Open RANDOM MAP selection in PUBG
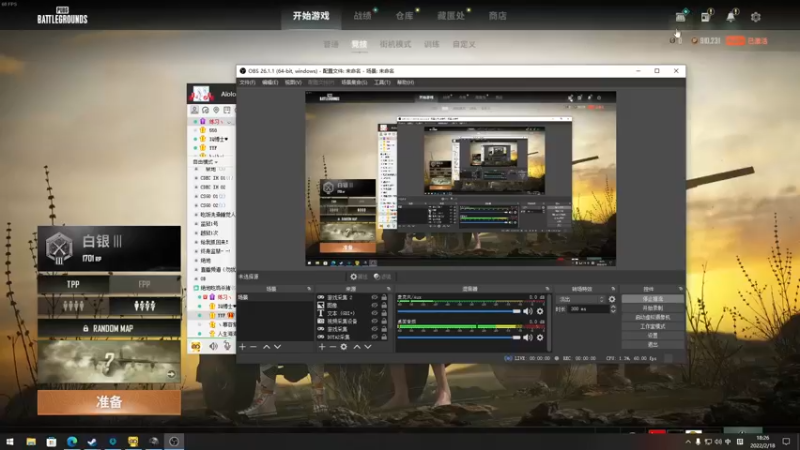 point(109,329)
